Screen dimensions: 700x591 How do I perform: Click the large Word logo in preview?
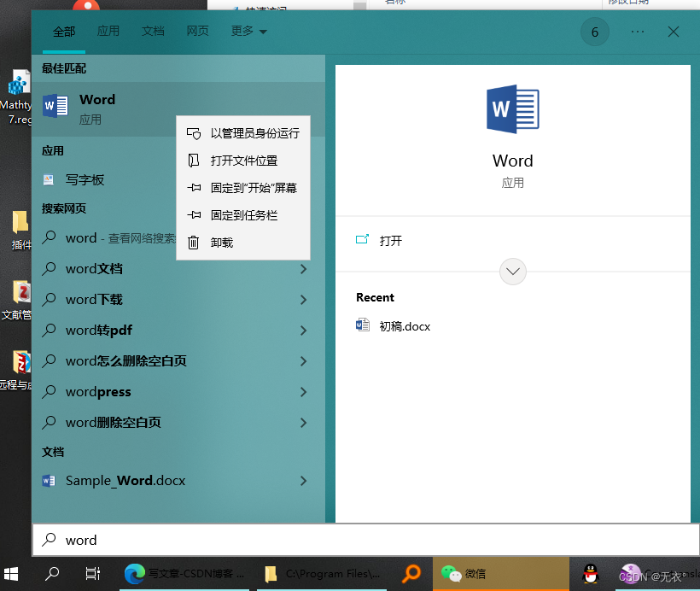513,109
